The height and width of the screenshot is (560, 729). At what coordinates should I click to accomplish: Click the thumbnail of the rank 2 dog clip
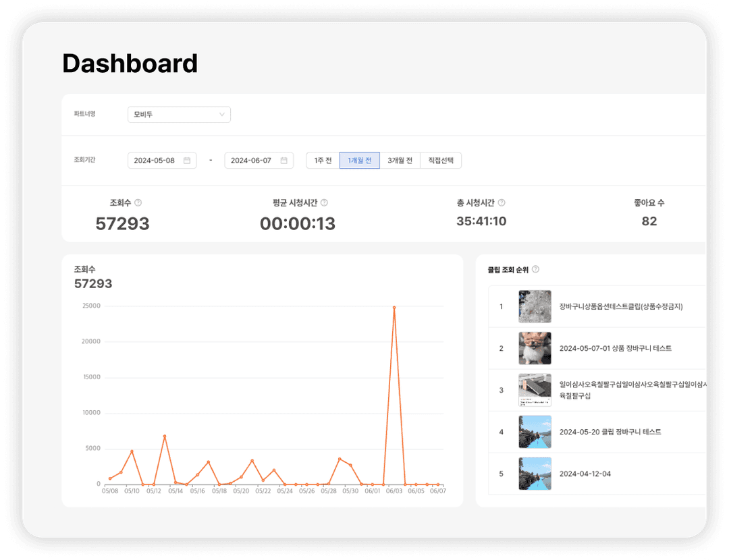pyautogui.click(x=535, y=348)
